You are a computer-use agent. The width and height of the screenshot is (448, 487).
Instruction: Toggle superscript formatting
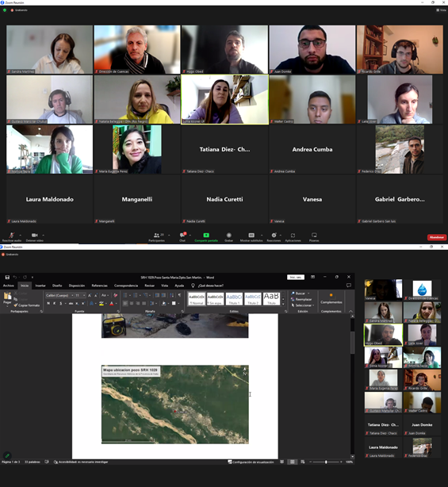pyautogui.click(x=83, y=304)
